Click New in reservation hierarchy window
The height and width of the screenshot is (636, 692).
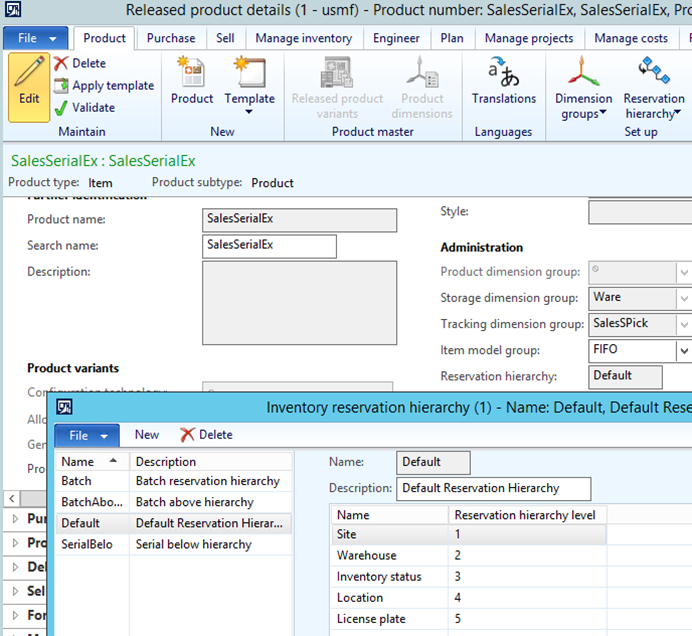[147, 434]
